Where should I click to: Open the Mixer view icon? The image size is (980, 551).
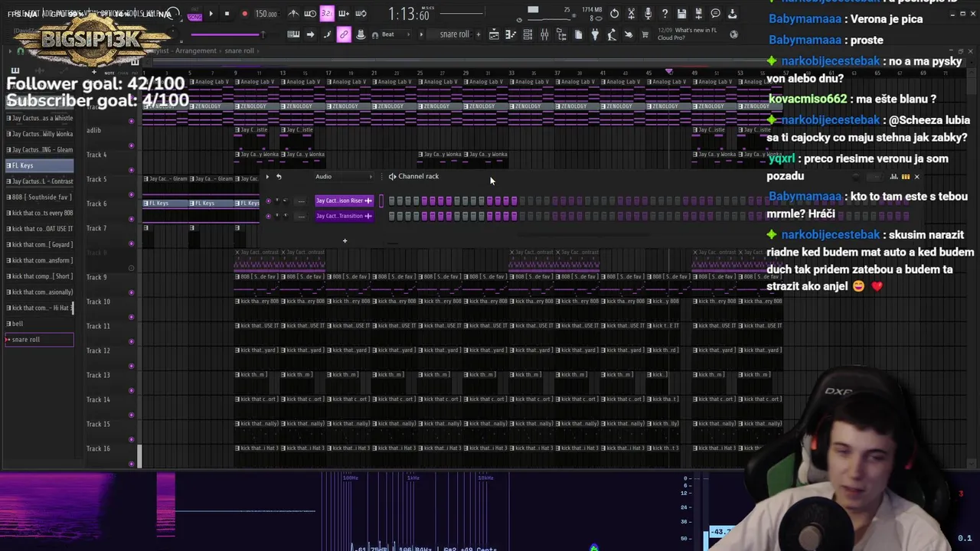coord(544,34)
